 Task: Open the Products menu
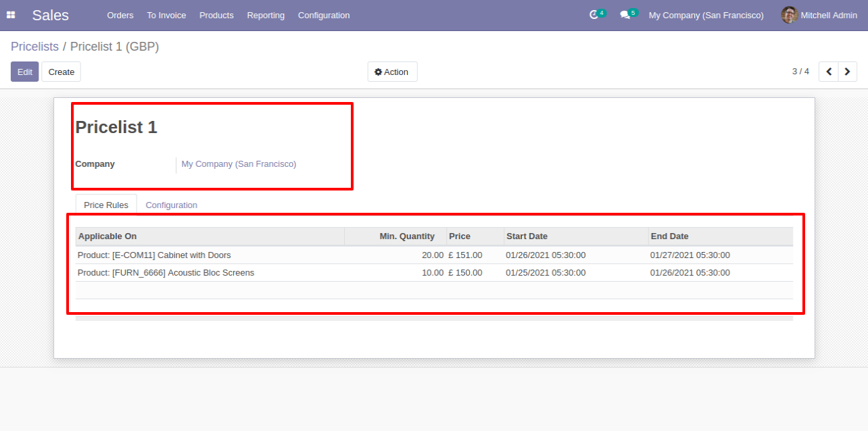pos(216,15)
